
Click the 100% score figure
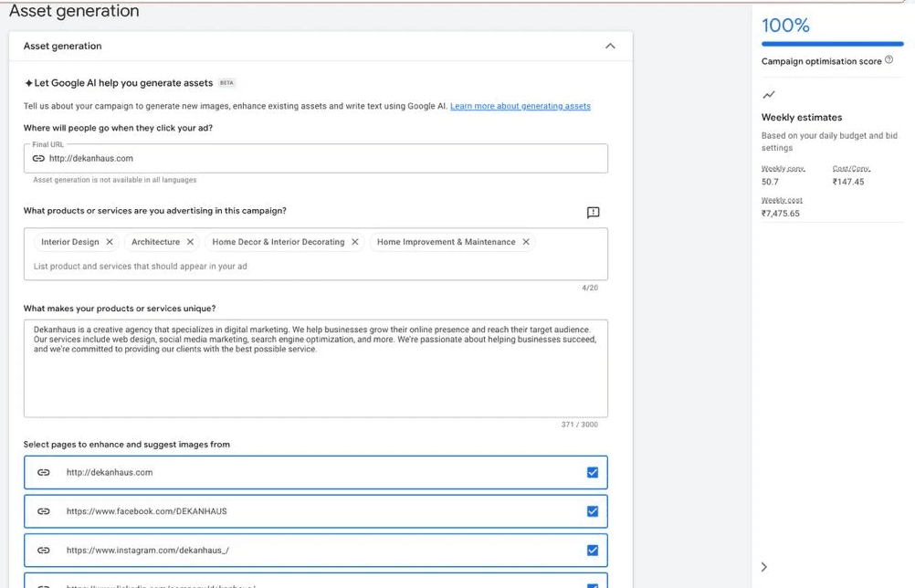tap(785, 26)
